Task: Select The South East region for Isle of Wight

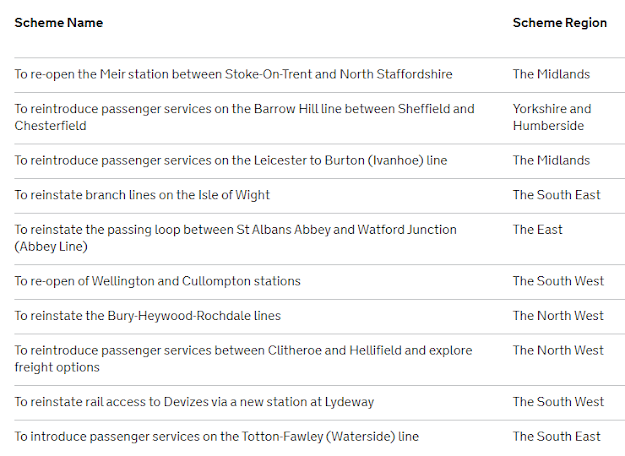Action: (556, 195)
